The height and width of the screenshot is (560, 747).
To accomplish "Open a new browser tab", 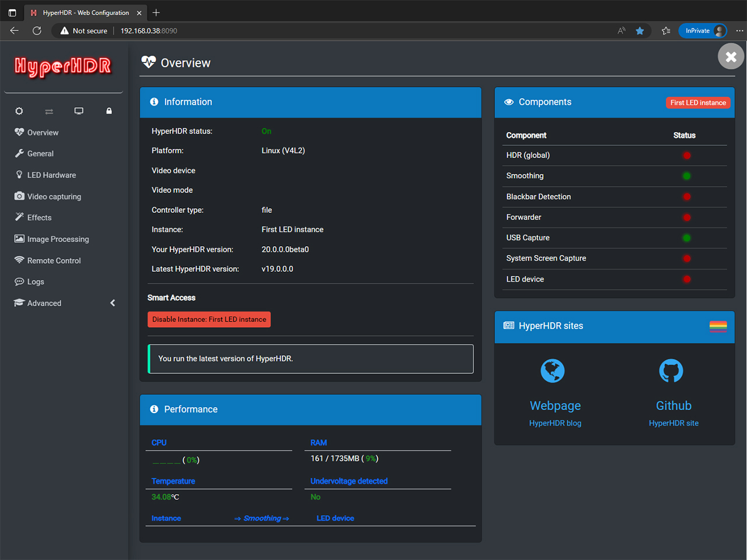I will pos(156,12).
